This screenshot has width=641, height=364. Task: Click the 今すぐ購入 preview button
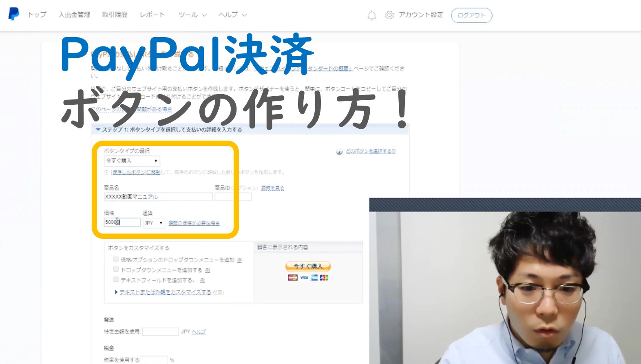point(308,266)
